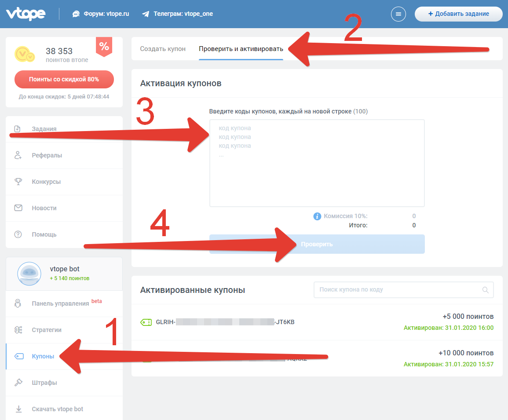Select the Проверить и активировать tab
Screen dimensions: 508x420
click(241, 49)
